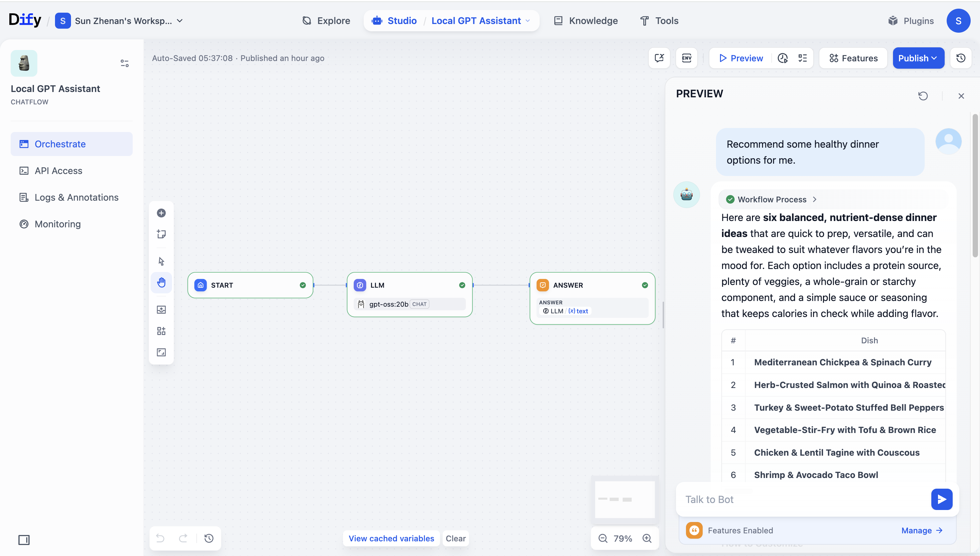Click the add node plus icon

click(161, 213)
